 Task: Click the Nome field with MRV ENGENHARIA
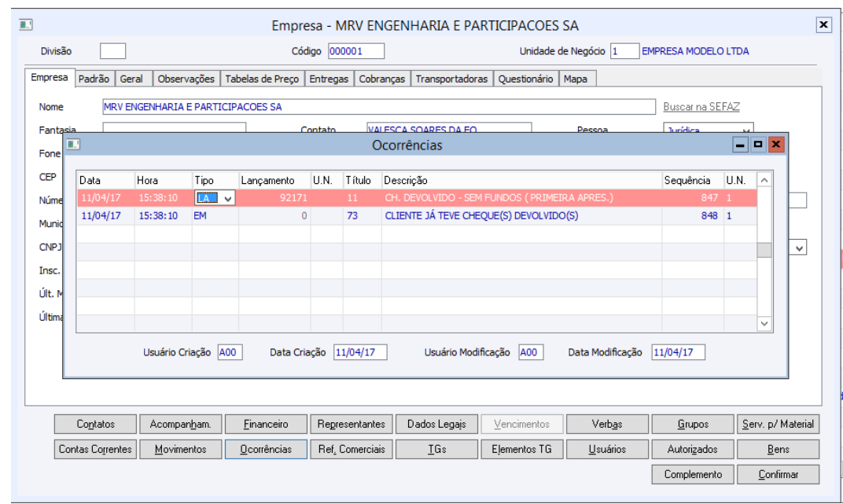point(379,107)
